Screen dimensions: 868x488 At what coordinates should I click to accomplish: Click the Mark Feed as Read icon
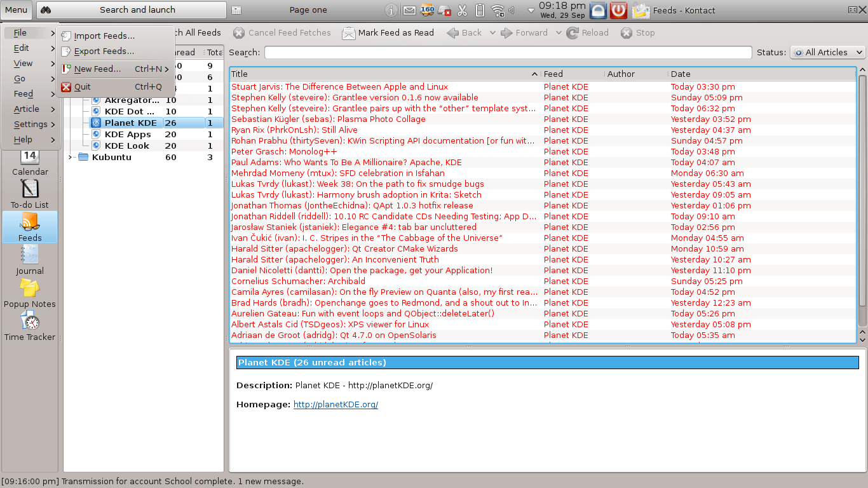349,33
